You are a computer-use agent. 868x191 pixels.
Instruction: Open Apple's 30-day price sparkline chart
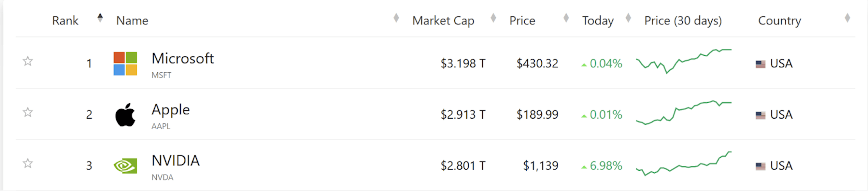coord(683,113)
